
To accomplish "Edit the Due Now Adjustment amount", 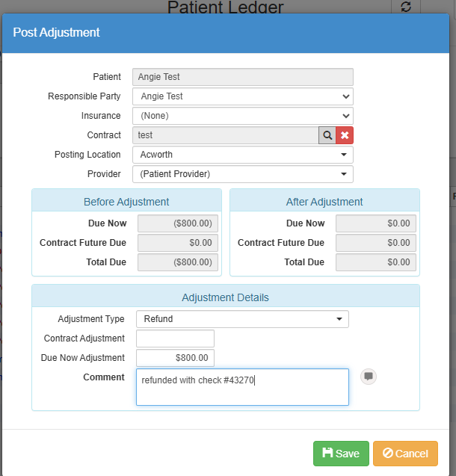I will [175, 358].
